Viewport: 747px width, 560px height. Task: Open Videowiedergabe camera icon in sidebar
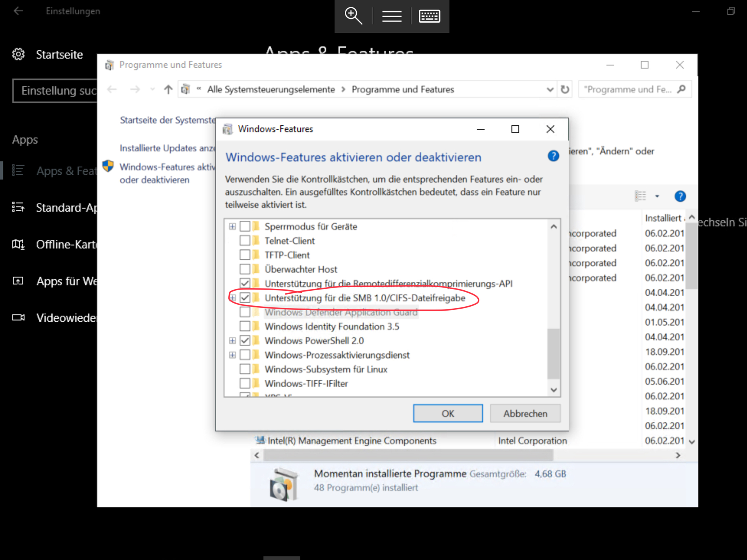(18, 318)
